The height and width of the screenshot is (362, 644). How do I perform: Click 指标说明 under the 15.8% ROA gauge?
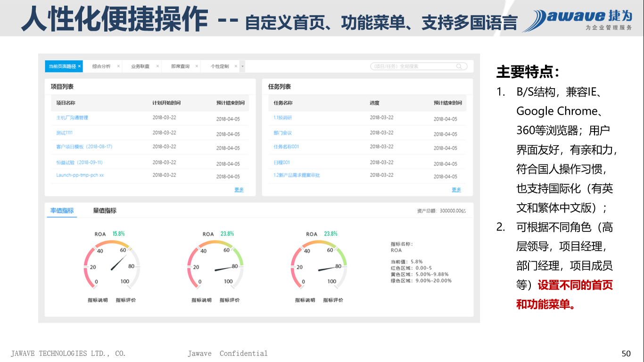tap(98, 300)
